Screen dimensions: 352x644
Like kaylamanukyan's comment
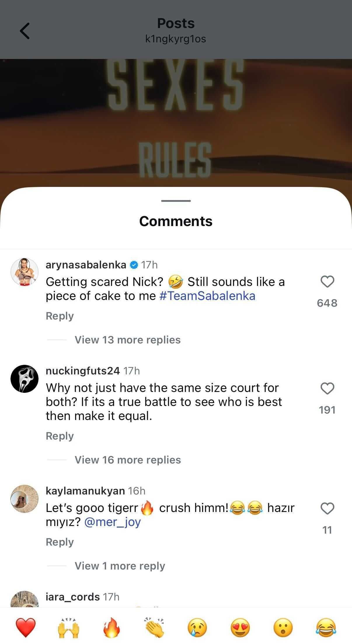click(327, 508)
